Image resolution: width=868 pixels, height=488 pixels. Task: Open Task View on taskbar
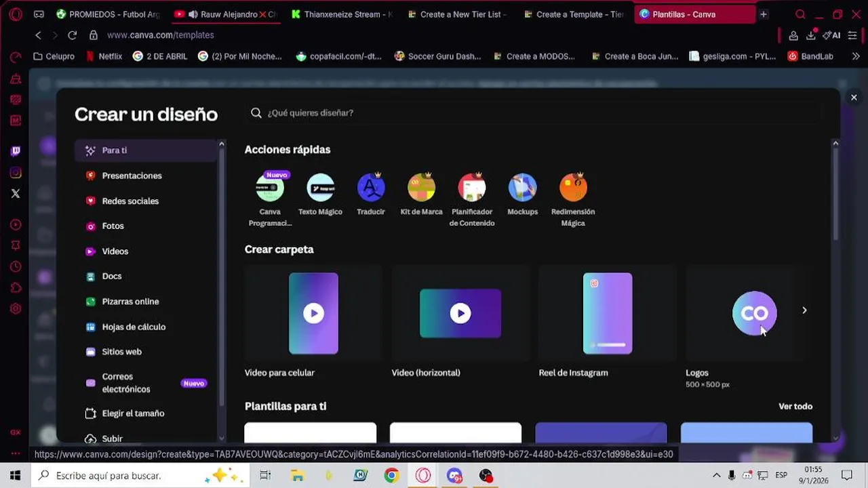click(x=265, y=475)
